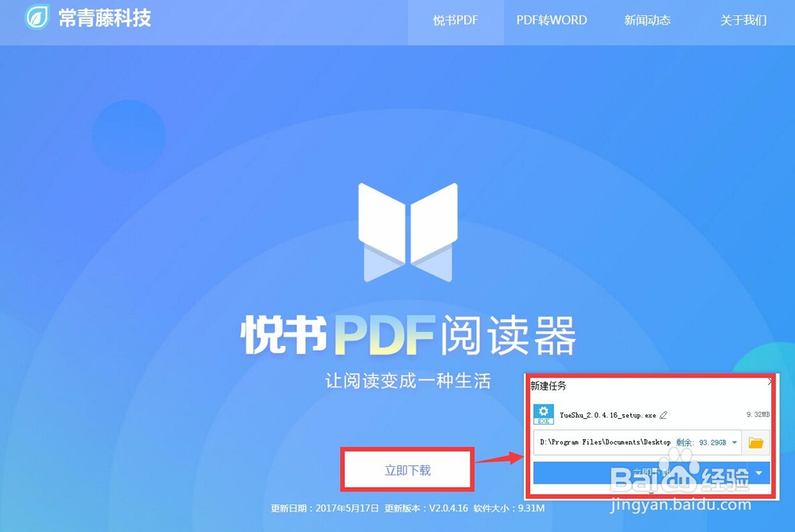Expand the details arrow below the dialog download button
This screenshot has height=532, width=795.
pyautogui.click(x=650, y=495)
